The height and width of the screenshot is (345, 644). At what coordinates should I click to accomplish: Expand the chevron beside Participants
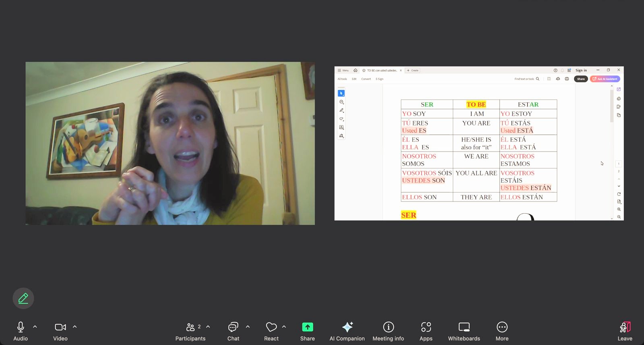click(x=208, y=327)
